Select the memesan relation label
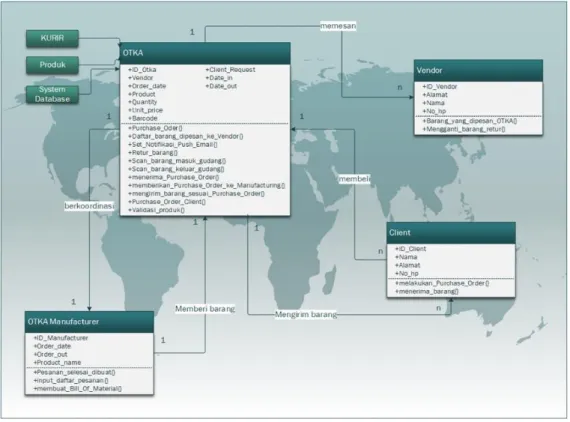 338,26
